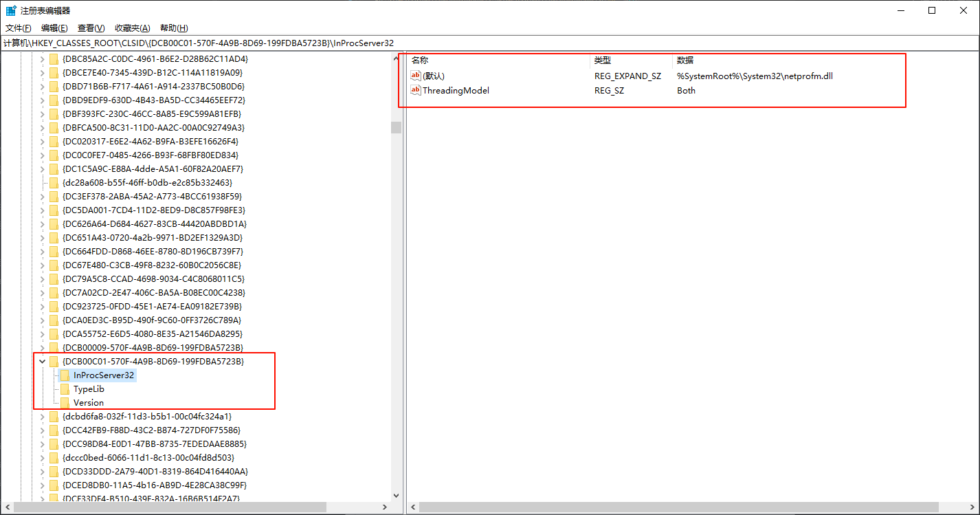The height and width of the screenshot is (515, 980).
Task: Open the 文件(F) menu
Action: point(19,28)
